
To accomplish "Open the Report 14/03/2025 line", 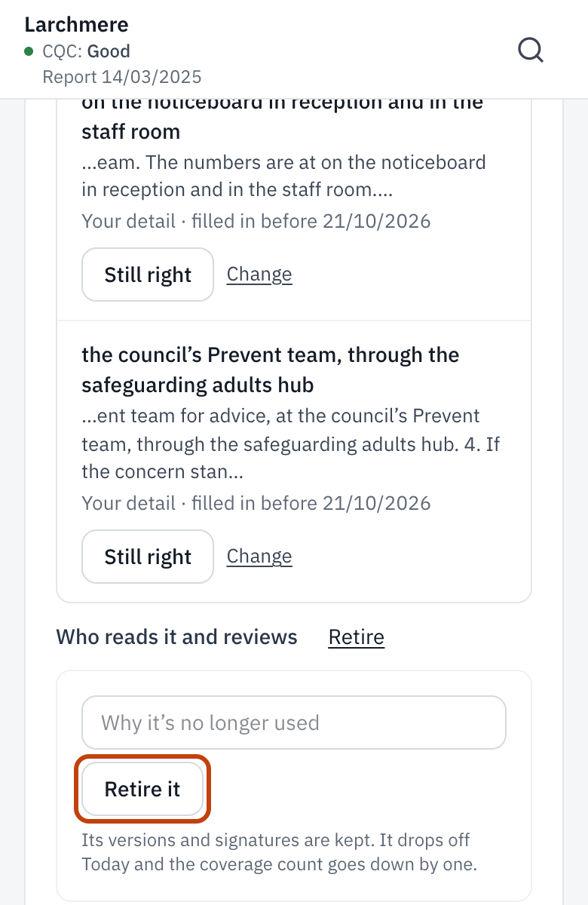I will tap(121, 77).
